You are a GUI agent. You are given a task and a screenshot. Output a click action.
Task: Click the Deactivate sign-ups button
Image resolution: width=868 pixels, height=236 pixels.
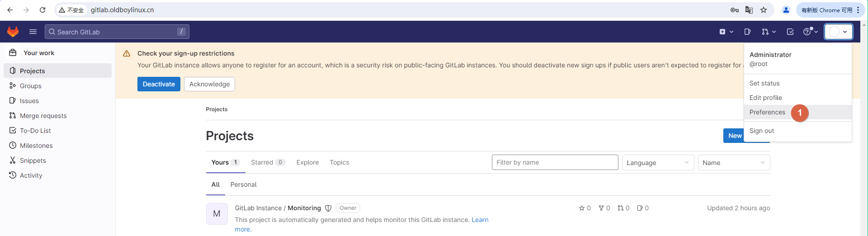coord(159,84)
